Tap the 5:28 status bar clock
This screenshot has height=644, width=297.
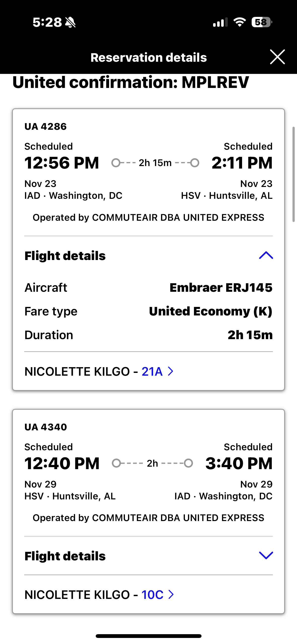47,22
